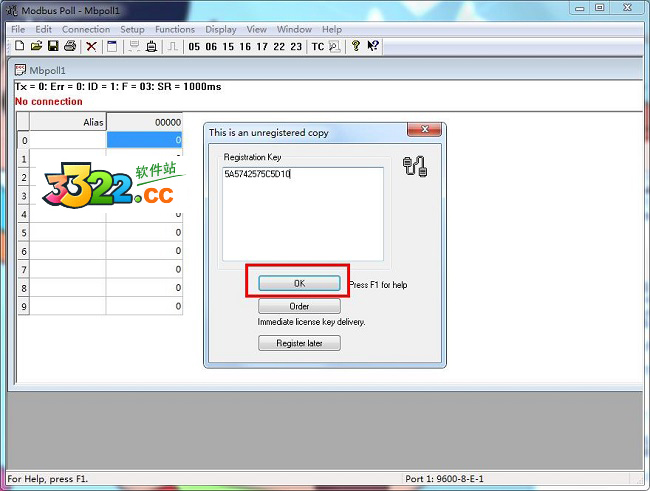Click the Order button
Screen dimensions: 650x491
point(299,306)
